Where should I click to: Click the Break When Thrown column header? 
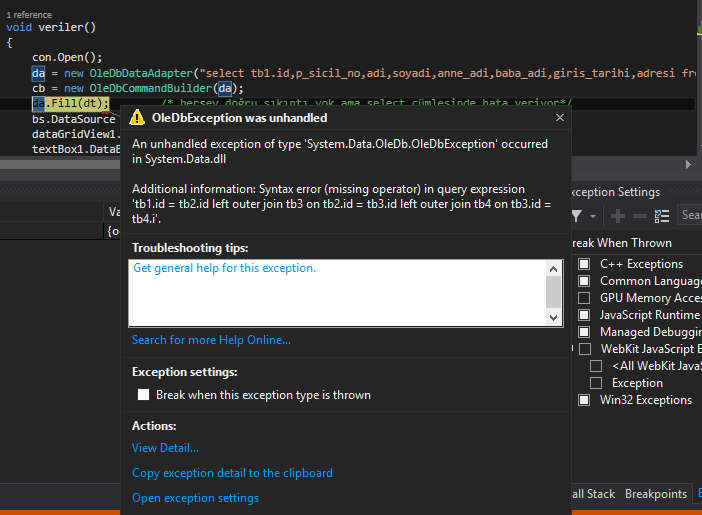click(x=622, y=243)
